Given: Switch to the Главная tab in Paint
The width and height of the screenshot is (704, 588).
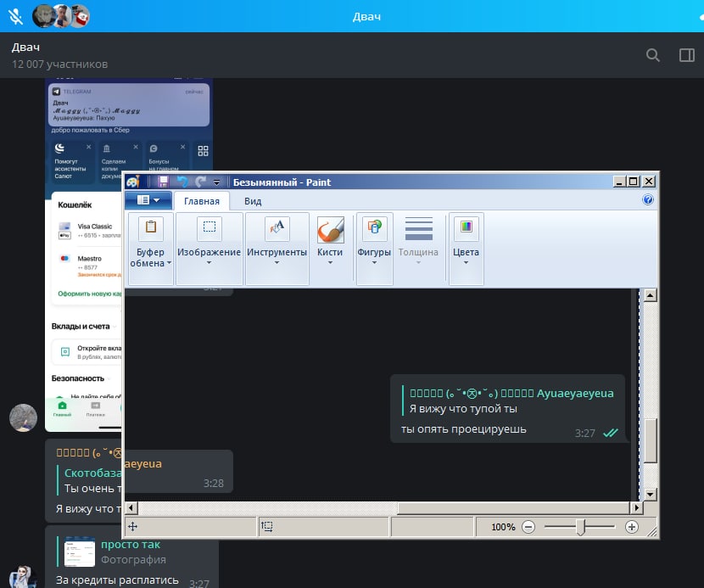Looking at the screenshot, I should click(x=202, y=201).
